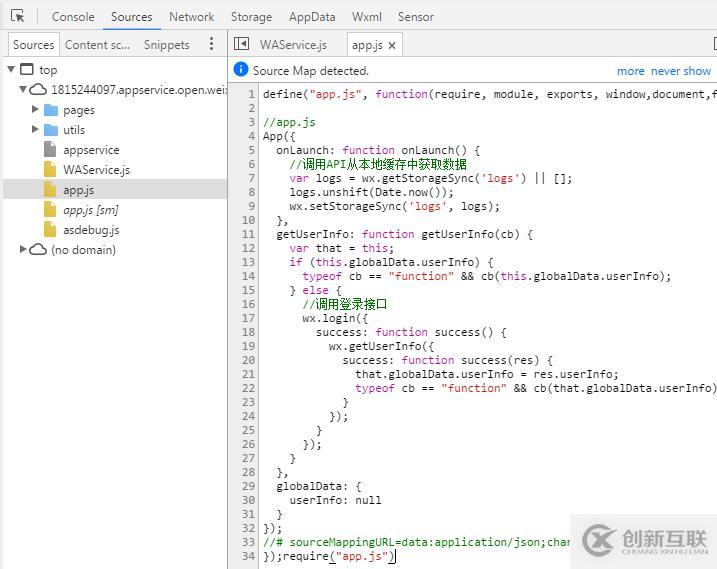
Task: Click 'userInfo: null' in the code
Action: click(x=335, y=500)
